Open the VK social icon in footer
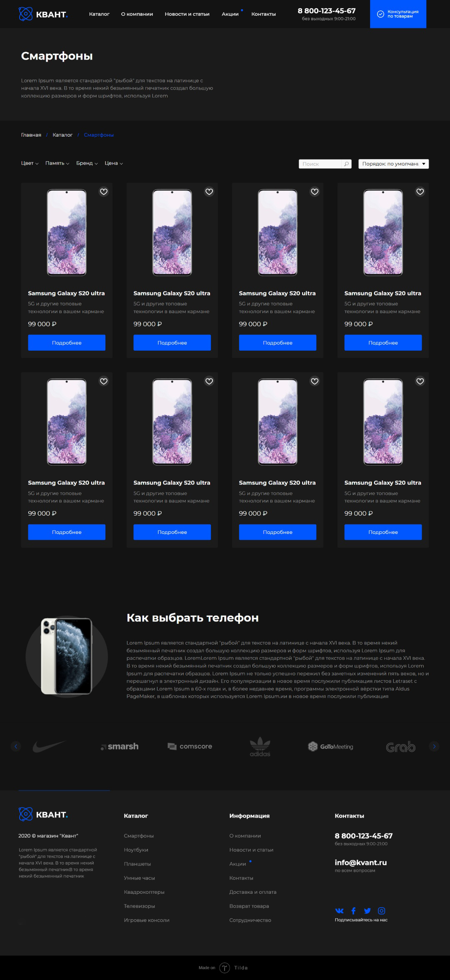 pyautogui.click(x=339, y=911)
